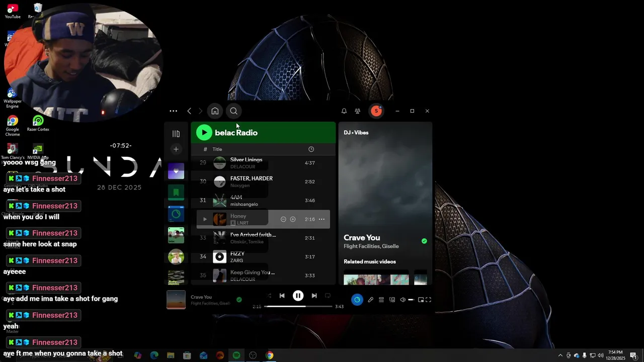
Task: Toggle repeat mode
Action: pos(328,296)
